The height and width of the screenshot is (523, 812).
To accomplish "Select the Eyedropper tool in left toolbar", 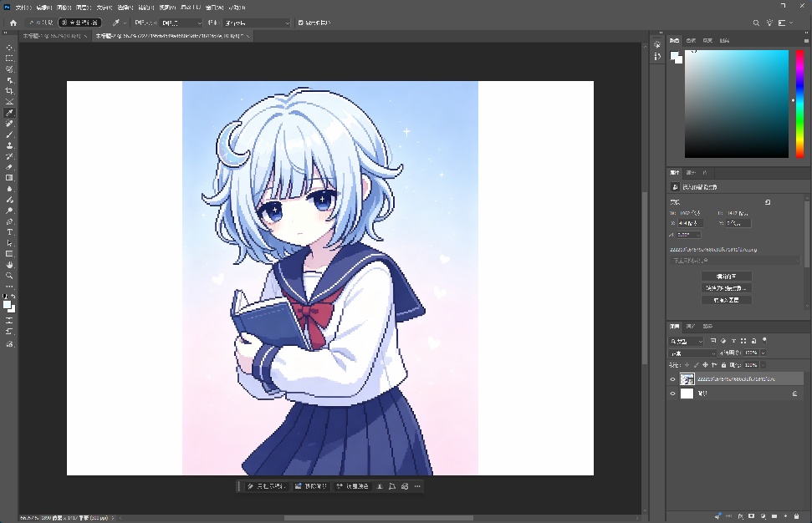I will [9, 113].
